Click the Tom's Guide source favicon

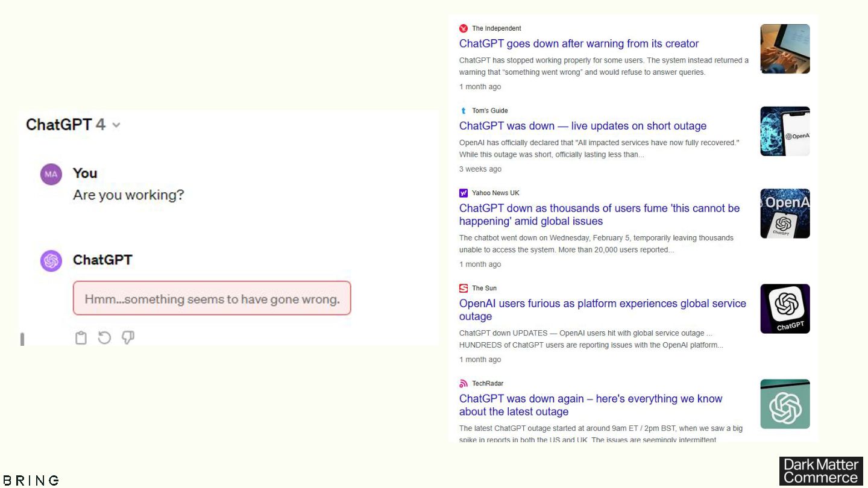(x=464, y=111)
